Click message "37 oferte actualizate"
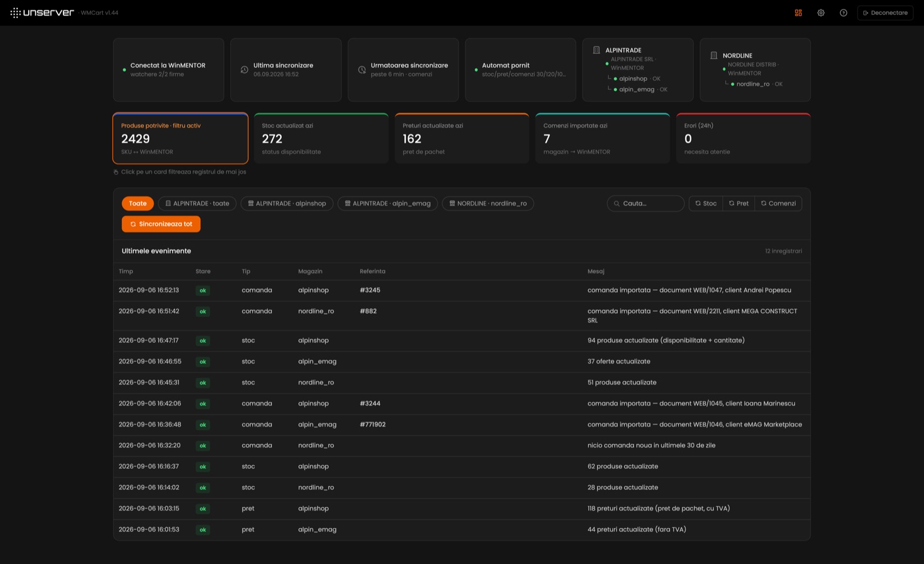 pos(619,361)
